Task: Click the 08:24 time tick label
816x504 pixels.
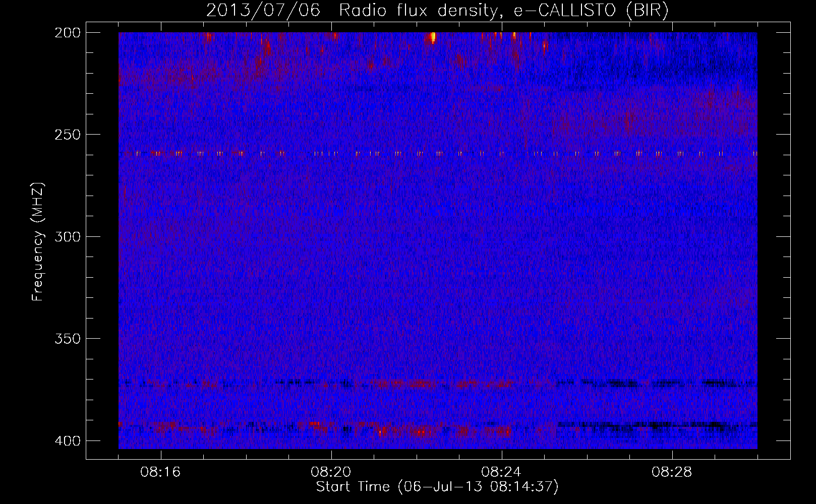Action: [x=501, y=472]
